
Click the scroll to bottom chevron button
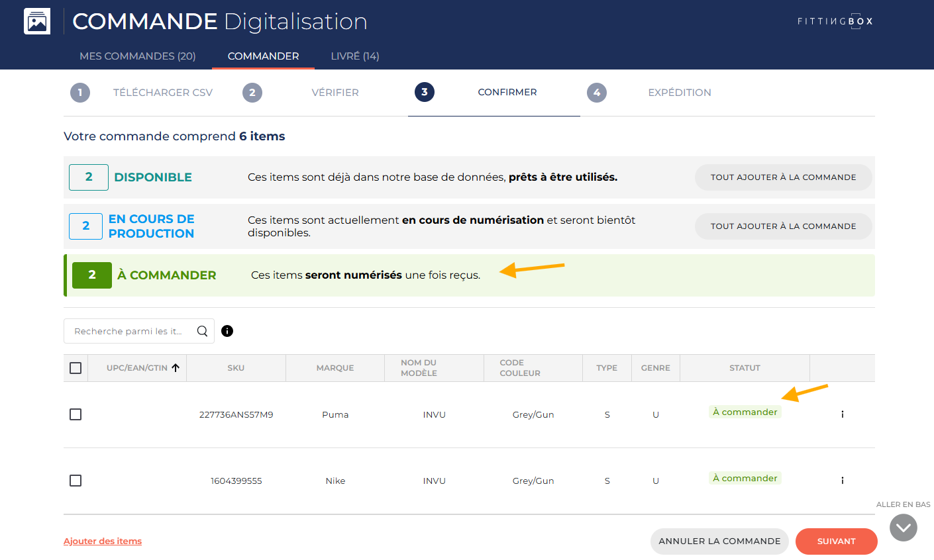click(903, 528)
